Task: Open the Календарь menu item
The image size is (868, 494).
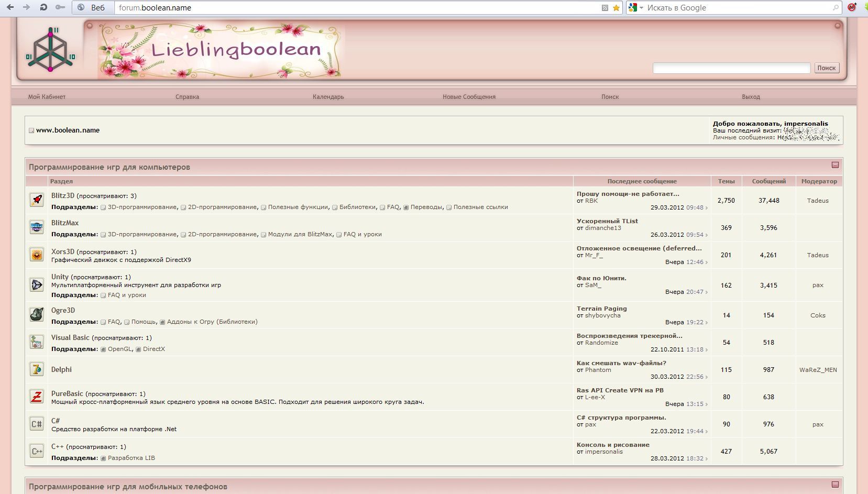Action: (328, 97)
